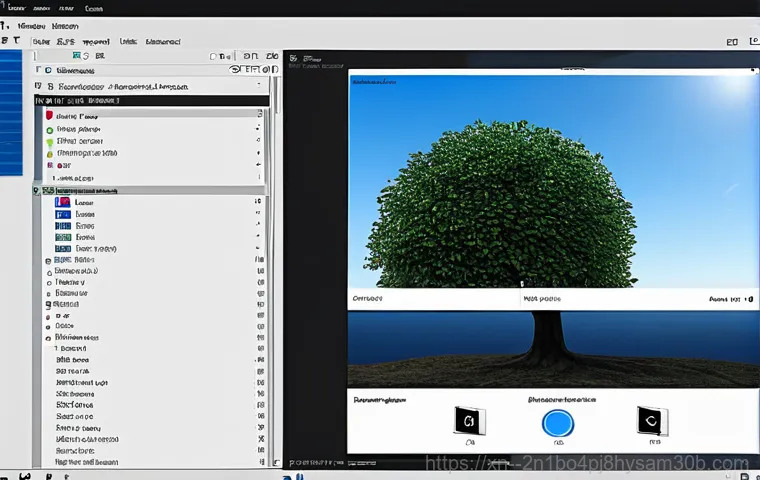Open the red-and-blue layer thumbnail
Image resolution: width=760 pixels, height=480 pixels.
pos(63,203)
